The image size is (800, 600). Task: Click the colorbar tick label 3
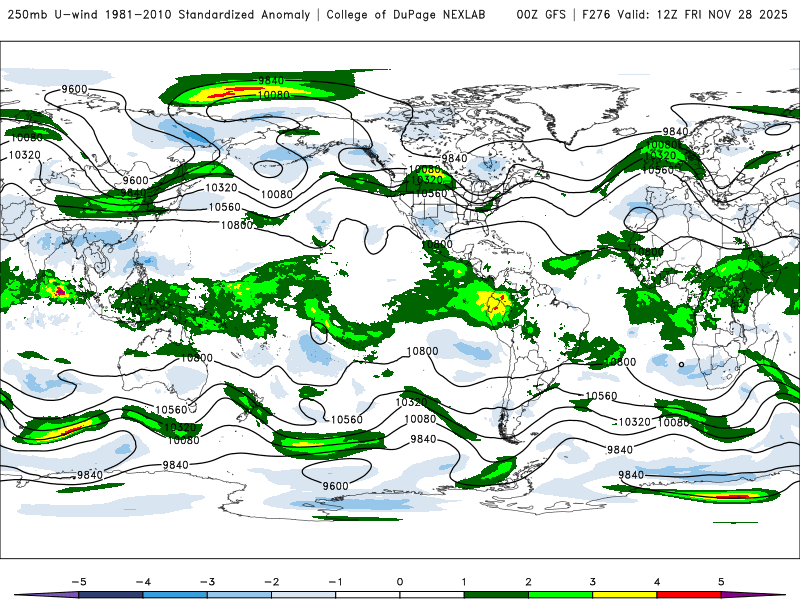[593, 582]
